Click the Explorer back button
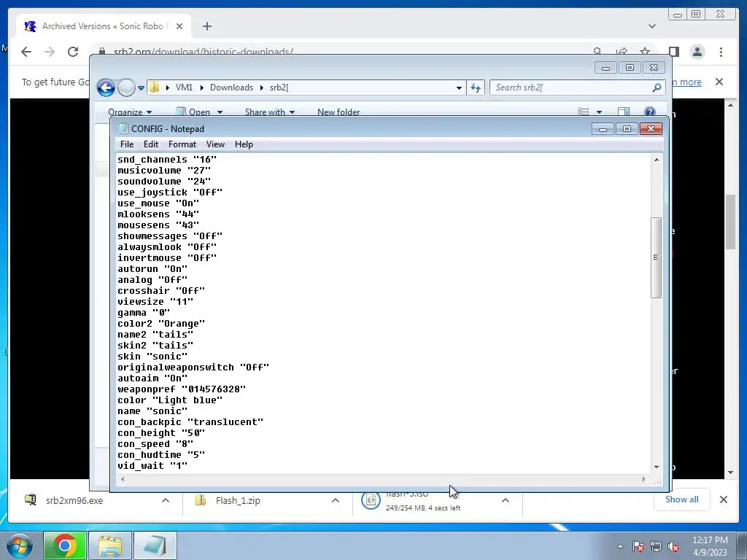The height and width of the screenshot is (560, 747). (106, 87)
